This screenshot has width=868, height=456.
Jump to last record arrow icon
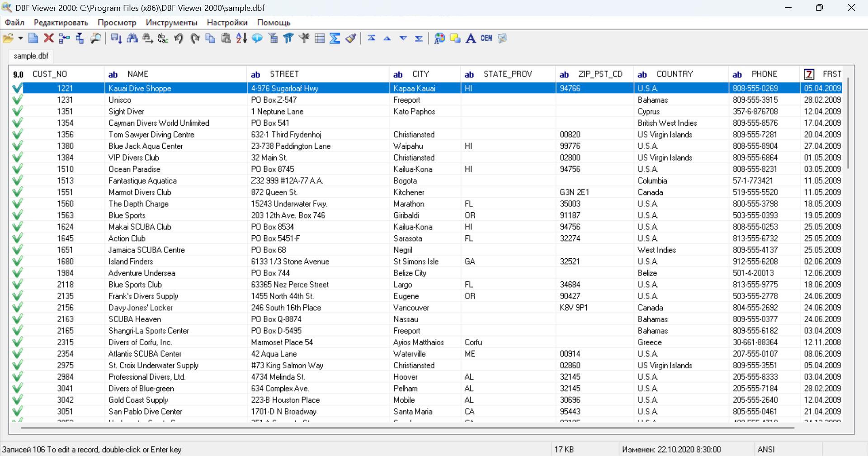coord(419,38)
